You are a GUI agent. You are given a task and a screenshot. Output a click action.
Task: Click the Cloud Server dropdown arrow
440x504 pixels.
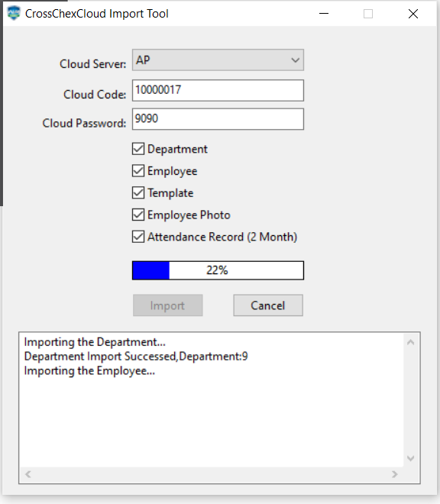pyautogui.click(x=295, y=60)
